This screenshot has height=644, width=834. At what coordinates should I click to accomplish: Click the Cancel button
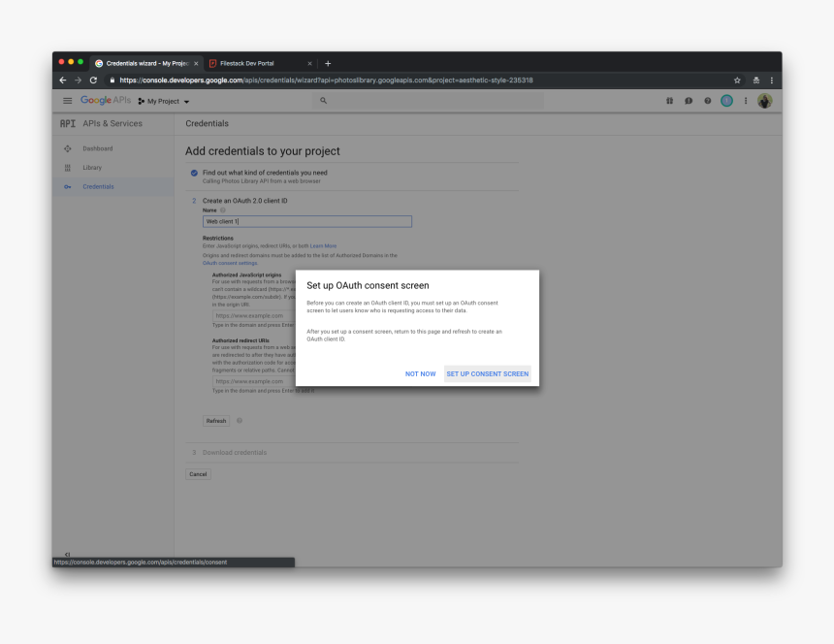tap(198, 474)
